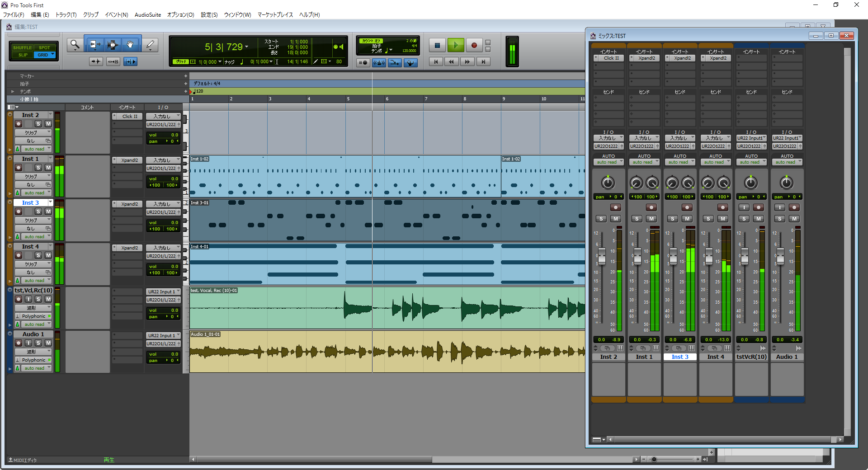The width and height of the screenshot is (868, 470).
Task: Click the カウントオフ button in transport display
Action: 372,41
